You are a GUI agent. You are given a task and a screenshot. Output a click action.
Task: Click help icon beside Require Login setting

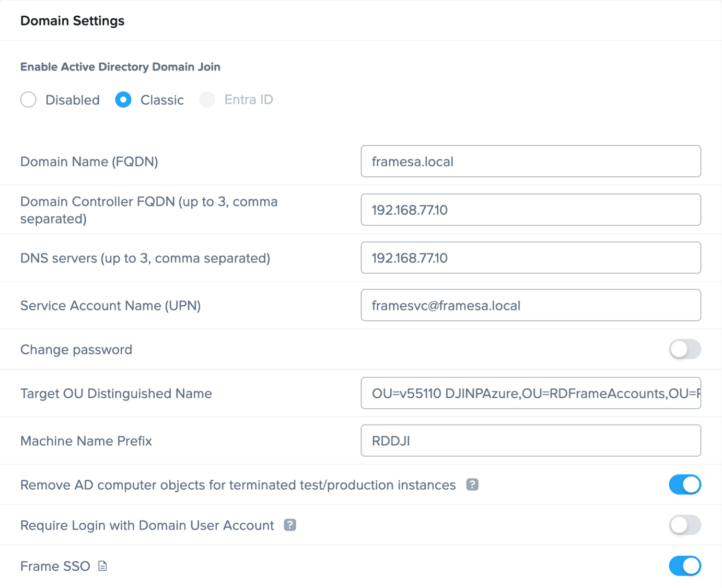(290, 525)
